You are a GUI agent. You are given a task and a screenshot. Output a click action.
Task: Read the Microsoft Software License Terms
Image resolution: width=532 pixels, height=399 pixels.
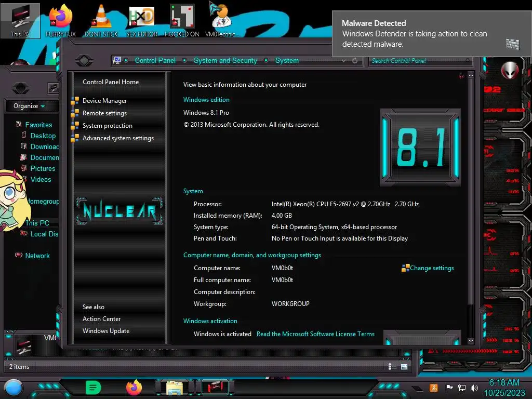point(315,334)
